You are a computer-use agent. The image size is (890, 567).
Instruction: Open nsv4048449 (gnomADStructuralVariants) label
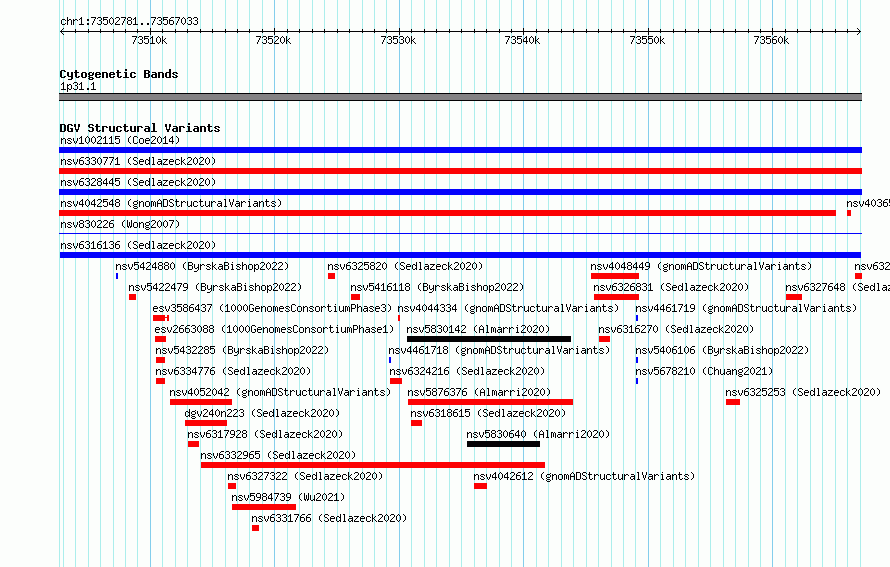[x=701, y=266]
